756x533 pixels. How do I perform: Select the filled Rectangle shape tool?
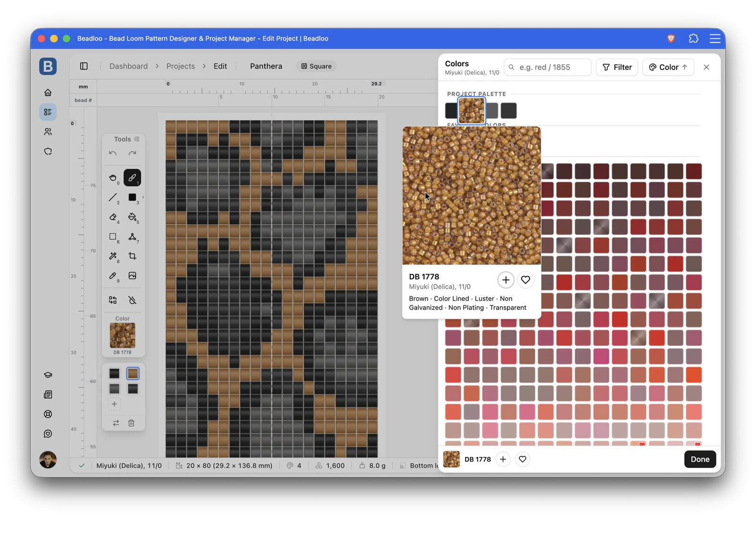tap(132, 197)
